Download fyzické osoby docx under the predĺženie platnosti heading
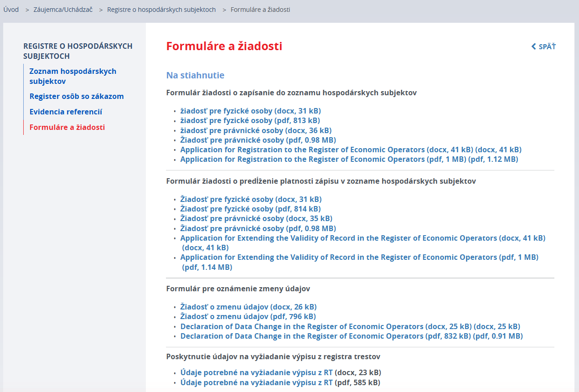Viewport: 579px width, 392px height. 251,199
